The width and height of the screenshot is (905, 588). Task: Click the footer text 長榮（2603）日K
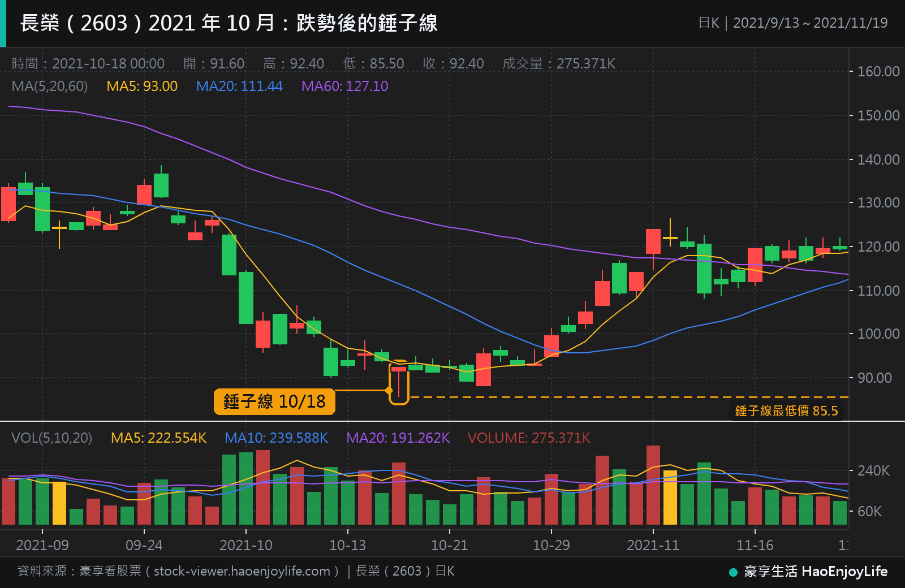tap(405, 571)
